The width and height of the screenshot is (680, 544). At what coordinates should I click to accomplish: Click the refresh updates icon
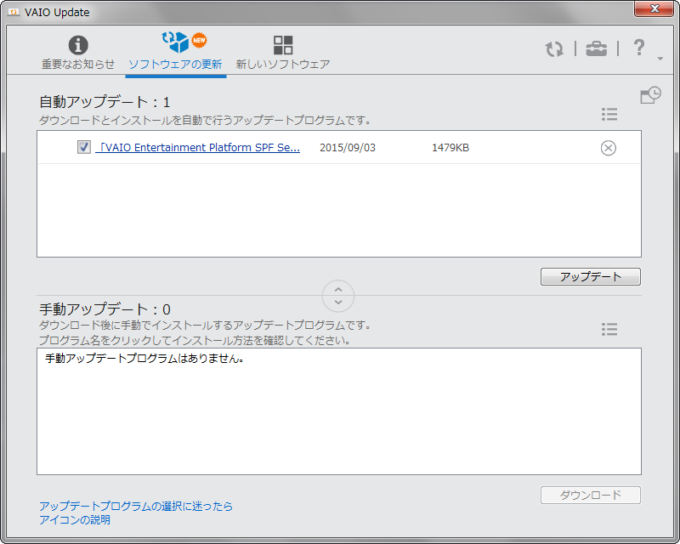(554, 49)
